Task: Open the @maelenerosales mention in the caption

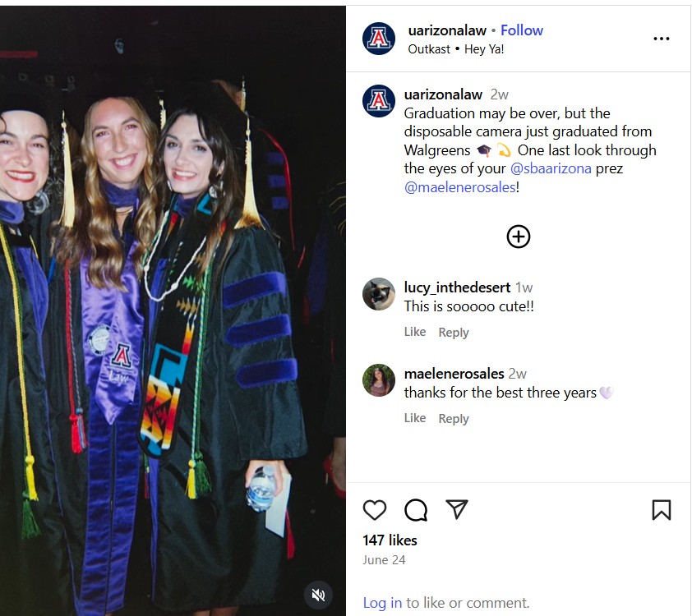Action: (460, 187)
